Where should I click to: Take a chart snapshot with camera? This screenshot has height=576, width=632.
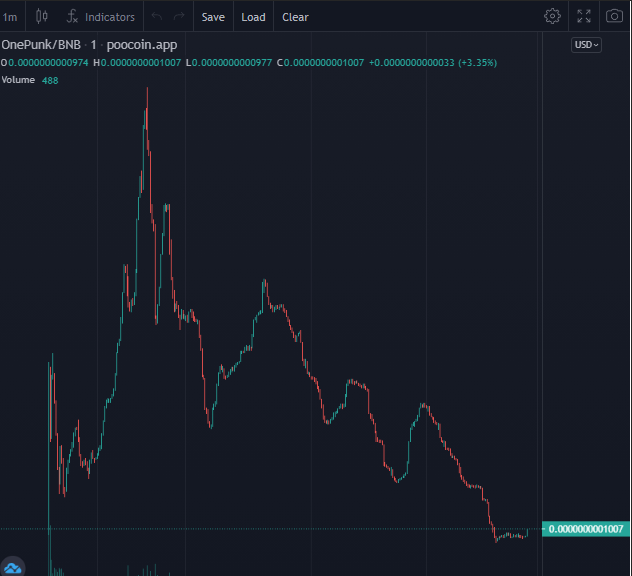tap(614, 16)
